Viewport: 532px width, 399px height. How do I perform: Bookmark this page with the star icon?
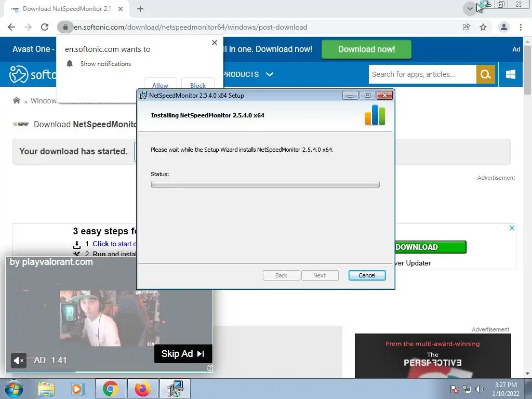coord(483,27)
